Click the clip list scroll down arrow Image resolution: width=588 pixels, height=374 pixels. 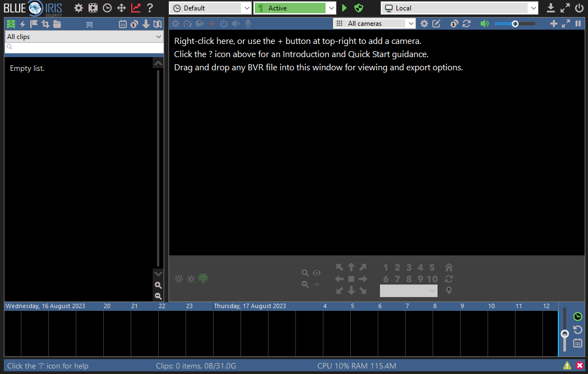pos(158,274)
